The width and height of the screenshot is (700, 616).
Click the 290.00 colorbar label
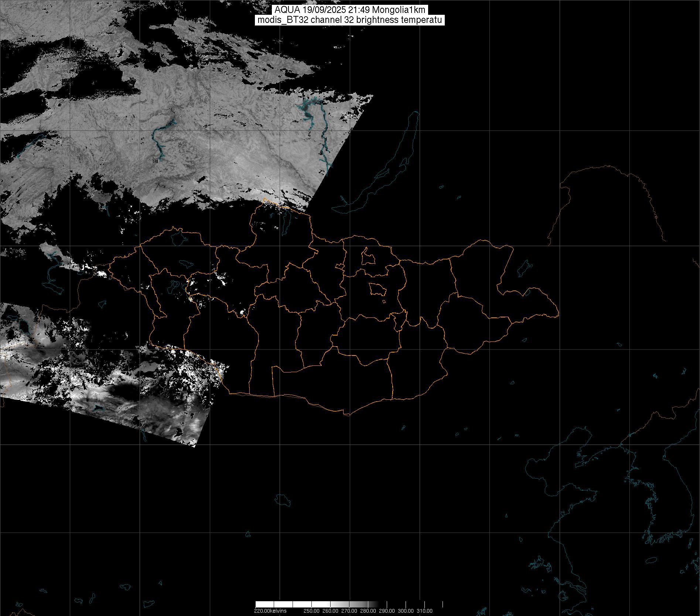click(387, 611)
